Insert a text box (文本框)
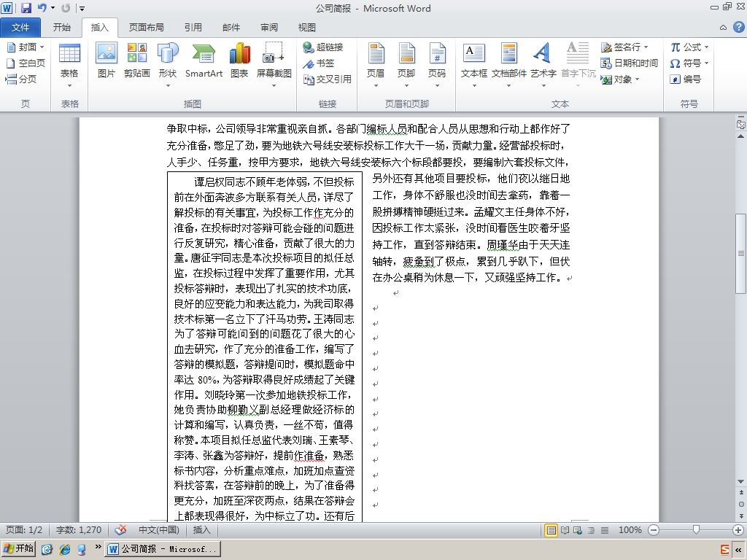 point(474,65)
